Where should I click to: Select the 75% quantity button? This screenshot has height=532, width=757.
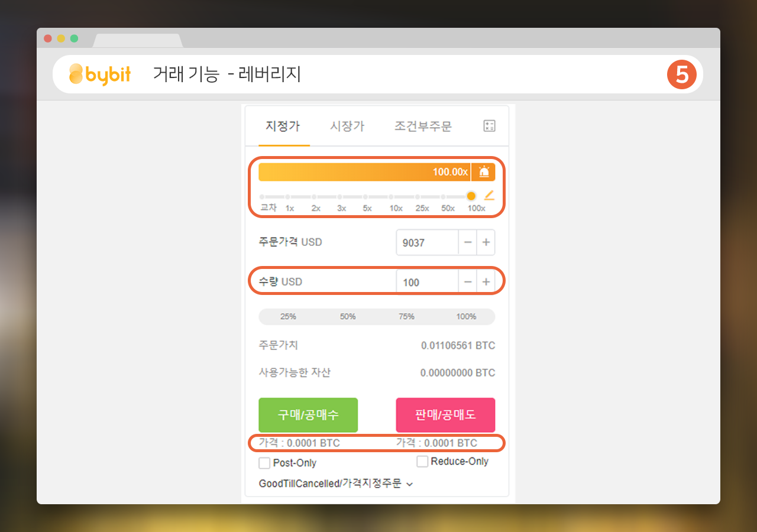[x=406, y=316]
